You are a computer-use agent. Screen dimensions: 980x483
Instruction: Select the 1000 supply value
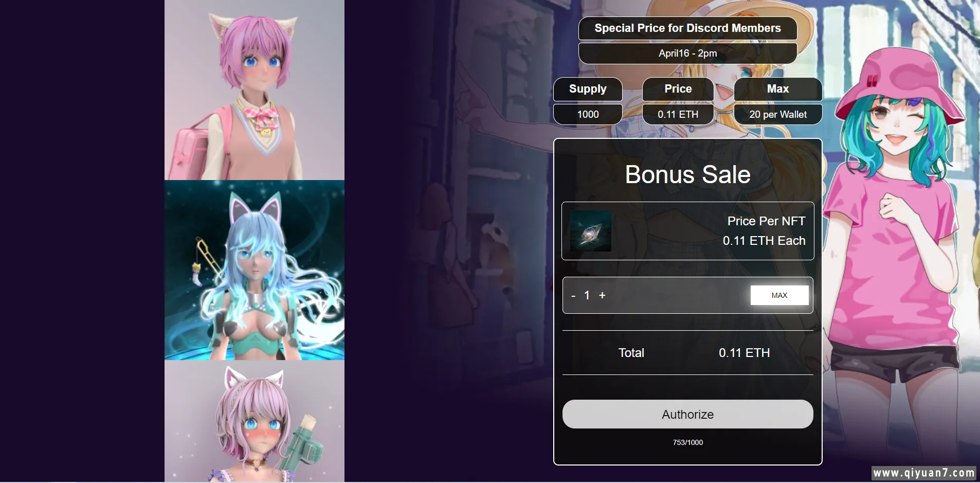point(588,114)
